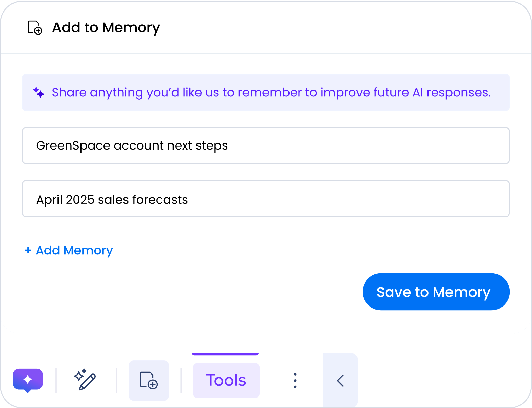Click the word forecasts in the second memory

(160, 200)
